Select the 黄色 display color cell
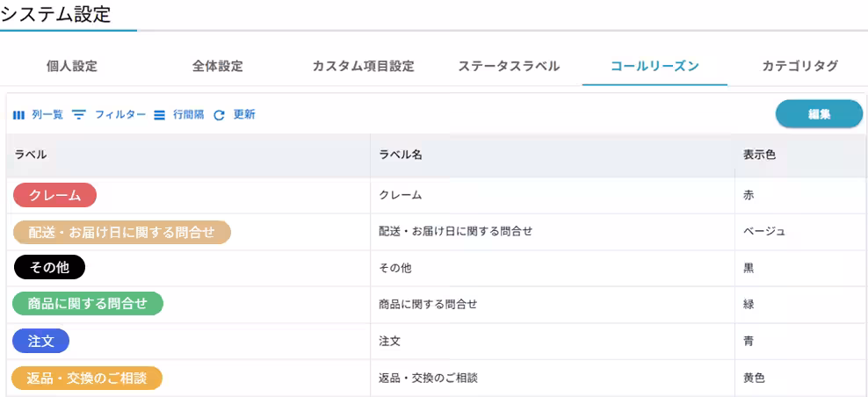868x397 pixels. click(754, 378)
